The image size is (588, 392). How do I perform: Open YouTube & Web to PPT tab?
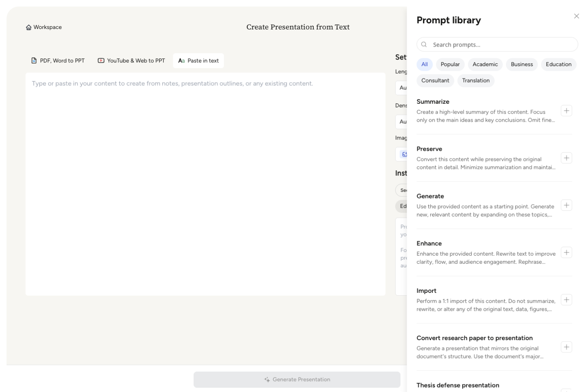click(x=131, y=61)
